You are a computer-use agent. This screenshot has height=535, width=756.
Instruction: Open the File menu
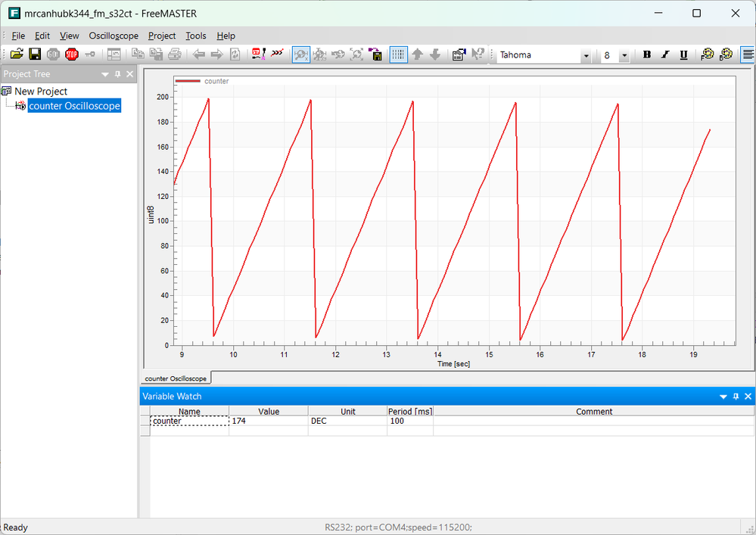[x=18, y=36]
